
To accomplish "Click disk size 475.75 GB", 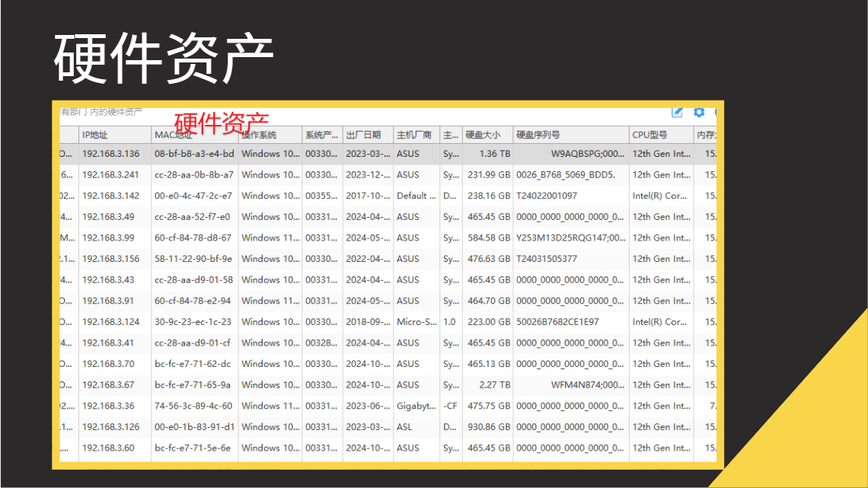I will (489, 406).
